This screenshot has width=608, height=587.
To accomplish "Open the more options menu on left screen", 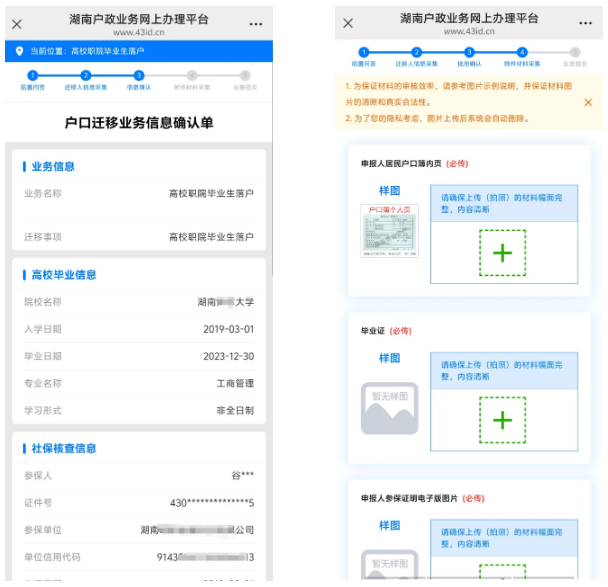I will pos(256,24).
